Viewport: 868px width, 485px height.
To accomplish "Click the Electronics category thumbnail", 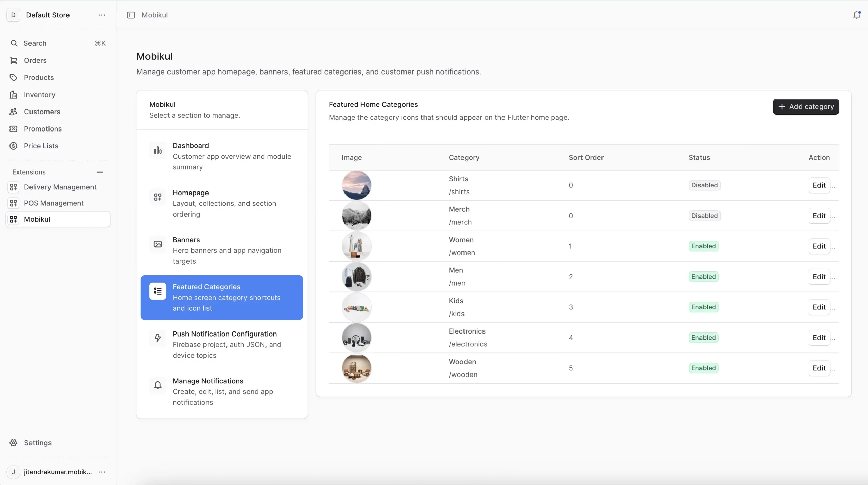I will point(356,338).
